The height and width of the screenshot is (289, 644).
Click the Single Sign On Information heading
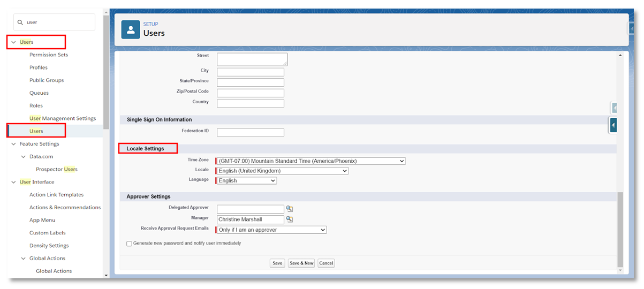click(x=159, y=119)
